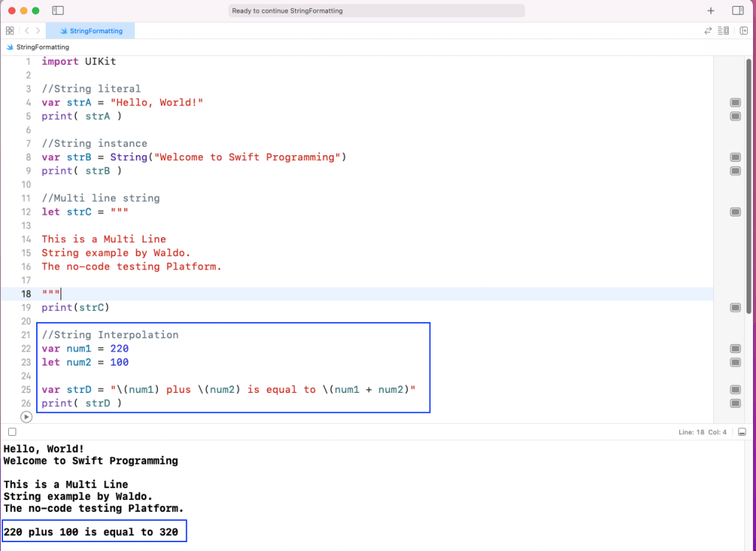Viewport: 756px width, 551px height.
Task: Go forward with the right chevron
Action: coord(38,31)
